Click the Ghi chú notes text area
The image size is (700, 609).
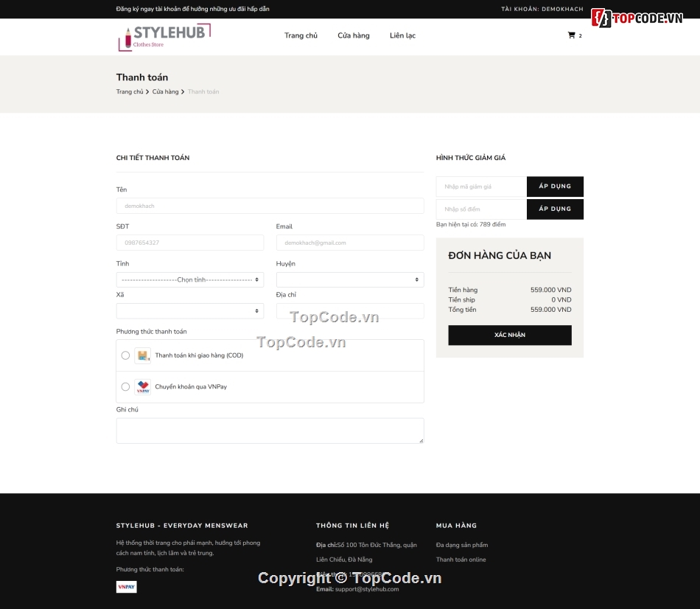[x=270, y=430]
